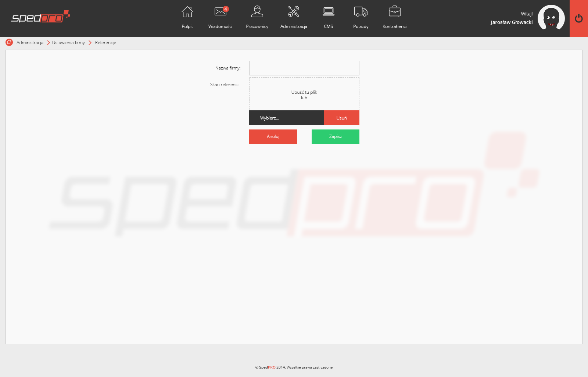Click the Pulpit house icon
Screen dimensions: 588x377
(187, 12)
